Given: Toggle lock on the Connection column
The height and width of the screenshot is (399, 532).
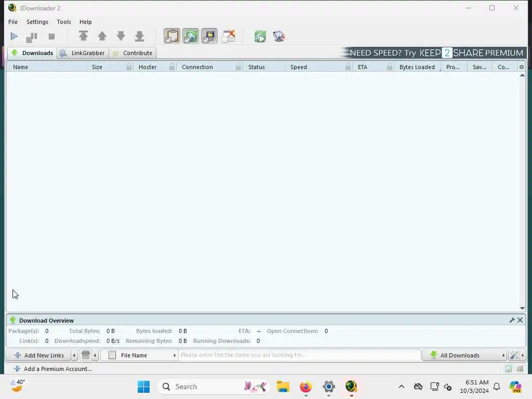Looking at the screenshot, I should 238,67.
